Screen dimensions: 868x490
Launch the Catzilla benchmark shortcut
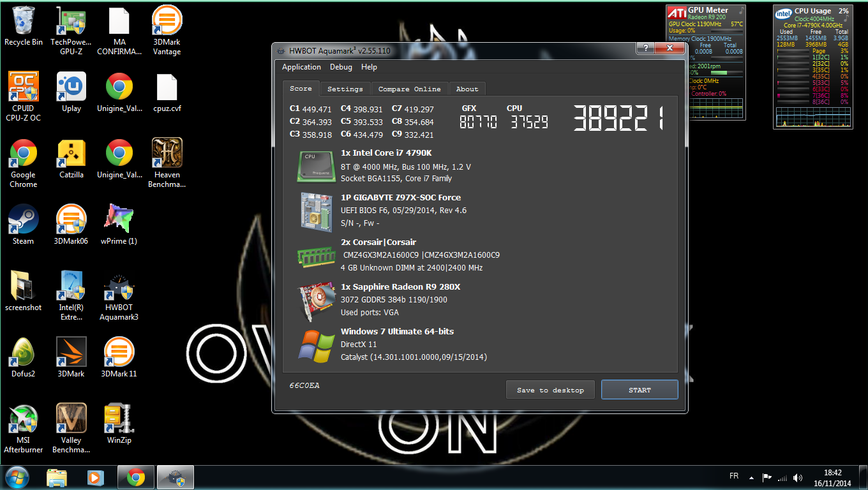[71, 159]
